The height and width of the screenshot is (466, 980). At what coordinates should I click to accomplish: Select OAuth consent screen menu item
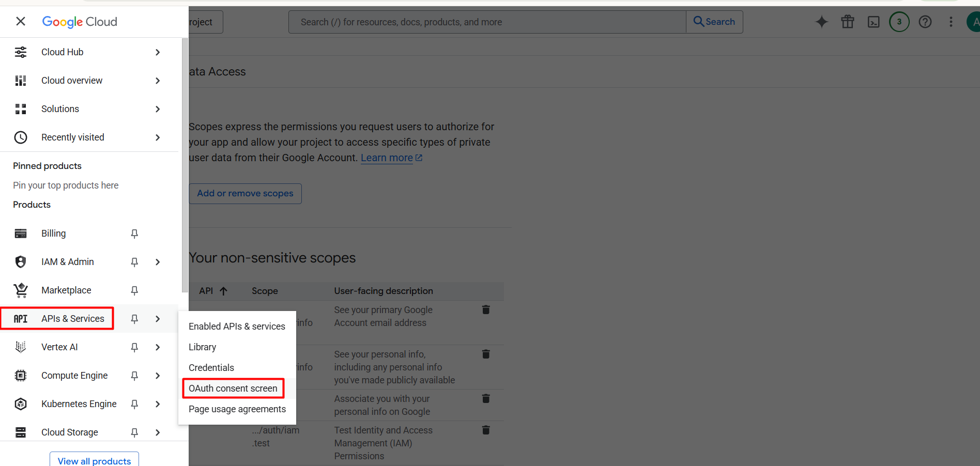click(233, 389)
